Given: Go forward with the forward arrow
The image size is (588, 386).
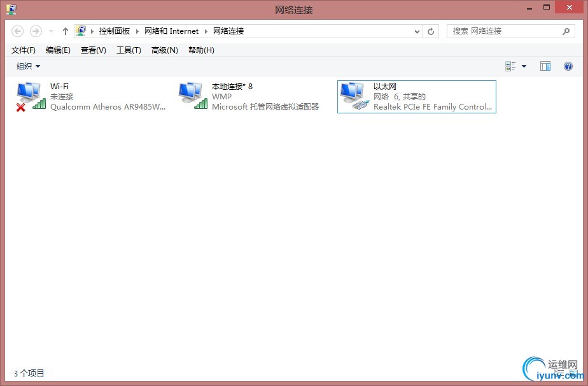Looking at the screenshot, I should click(x=36, y=31).
